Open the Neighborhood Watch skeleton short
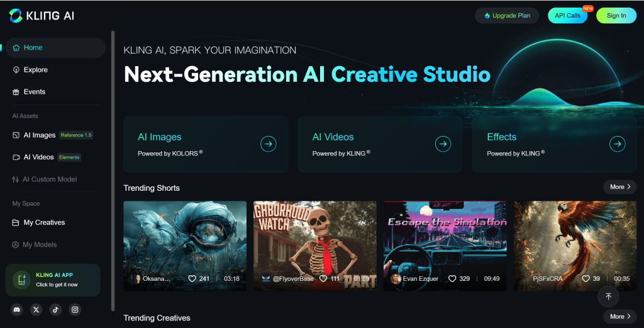Viewport: 644px width, 328px height. 315,246
